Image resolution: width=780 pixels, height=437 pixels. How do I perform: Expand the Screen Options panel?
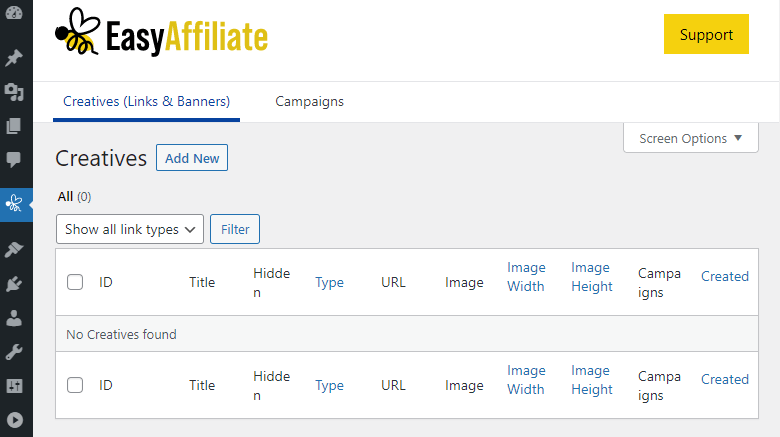point(691,139)
